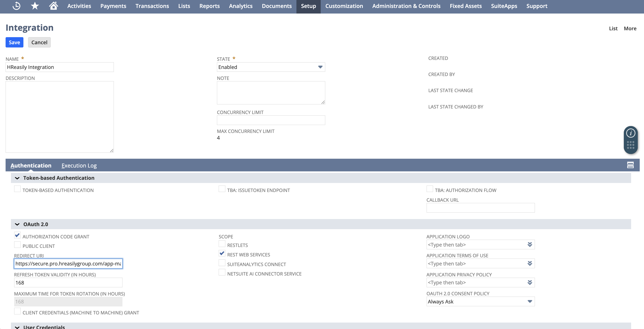This screenshot has height=329, width=644.
Task: Click the Shortcuts star icon
Action: (35, 6)
